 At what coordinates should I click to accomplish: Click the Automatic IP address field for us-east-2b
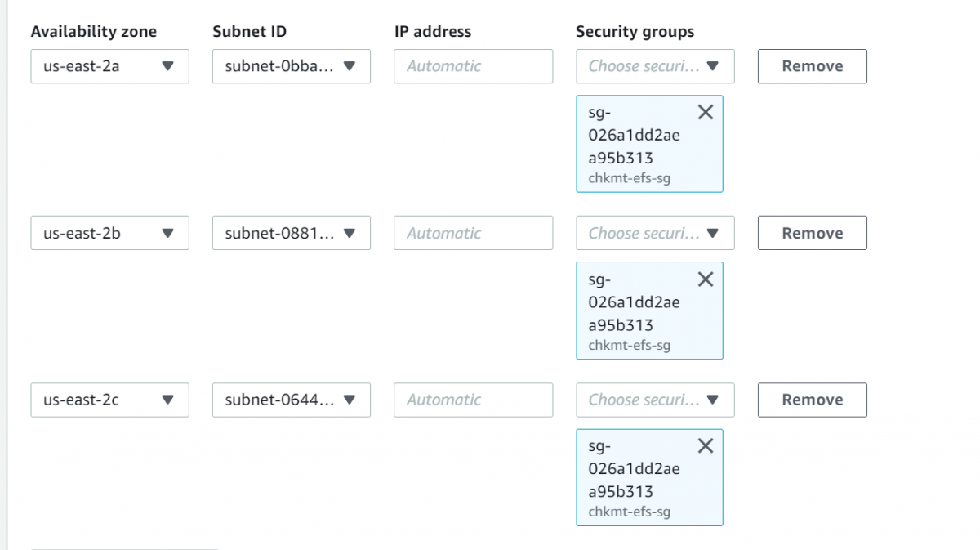point(473,233)
